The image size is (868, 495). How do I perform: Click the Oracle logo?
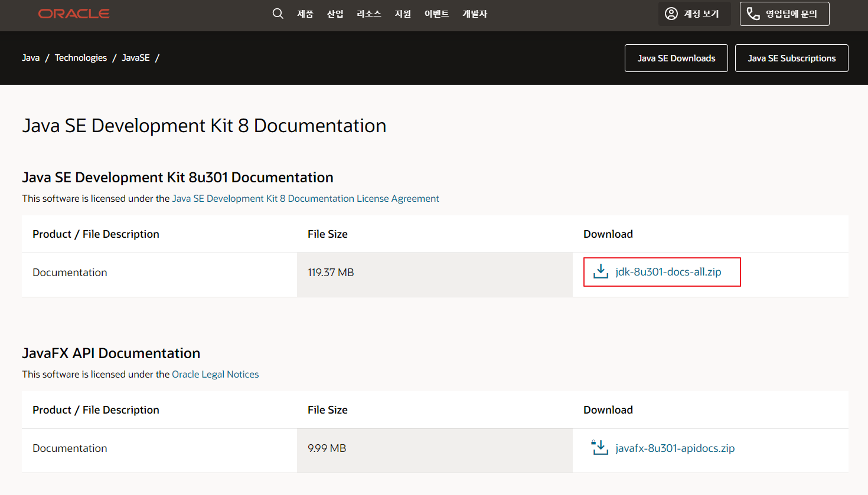[74, 14]
